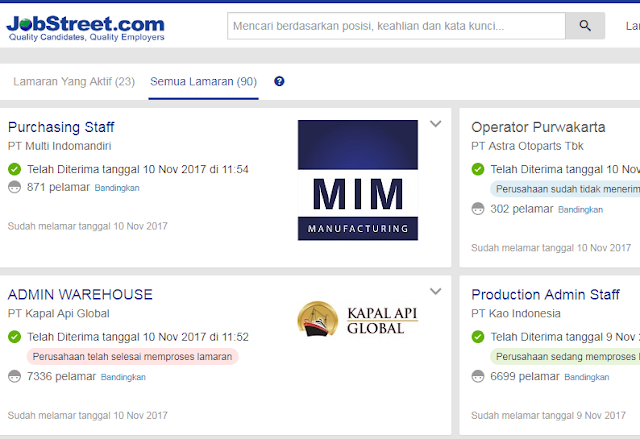Screen dimensions: 640x439
Task: Switch to Semua Lamaran (90) tab
Action: [x=203, y=82]
